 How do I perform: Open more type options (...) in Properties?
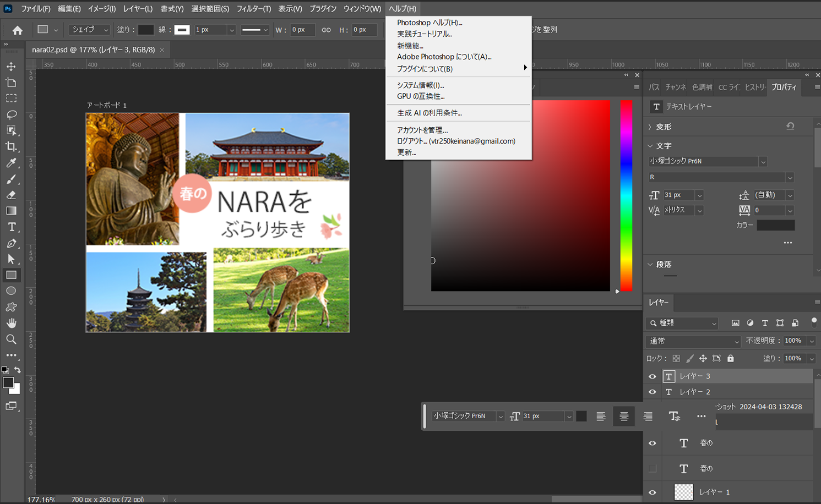point(788,243)
